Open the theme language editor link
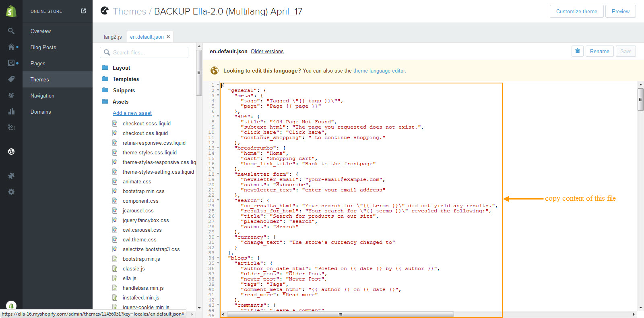 [x=379, y=71]
